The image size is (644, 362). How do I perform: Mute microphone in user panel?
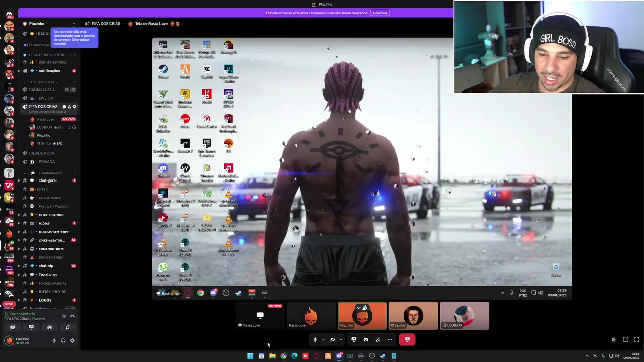tap(54, 341)
